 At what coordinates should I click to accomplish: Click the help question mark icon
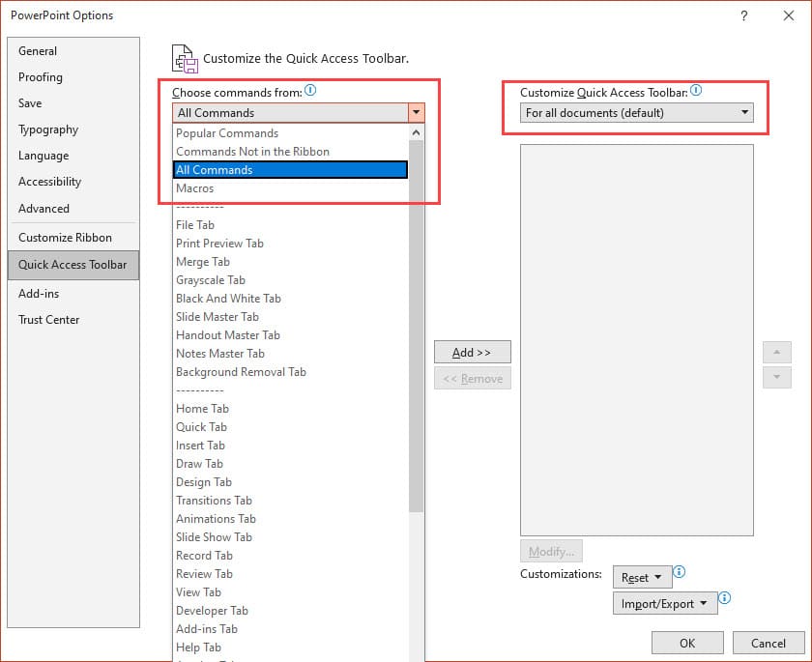pyautogui.click(x=743, y=15)
